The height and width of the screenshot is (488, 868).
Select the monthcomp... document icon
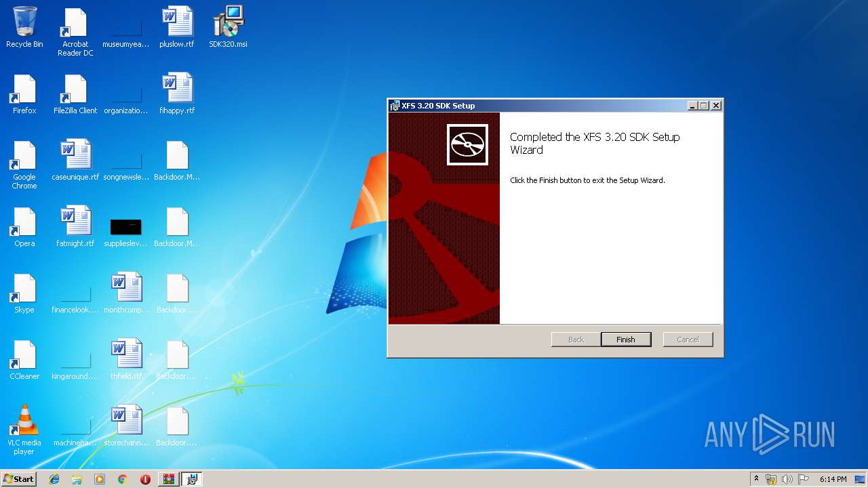(x=126, y=293)
